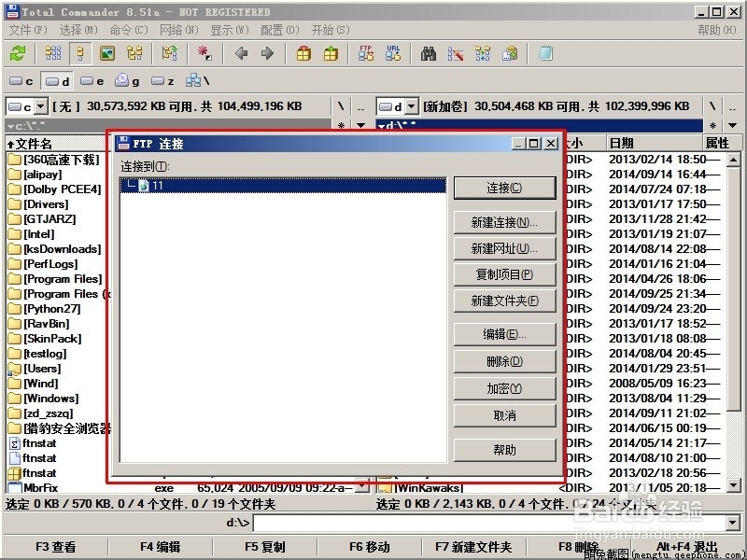Click the 加密(Y) button
The width and height of the screenshot is (747, 560).
[504, 388]
